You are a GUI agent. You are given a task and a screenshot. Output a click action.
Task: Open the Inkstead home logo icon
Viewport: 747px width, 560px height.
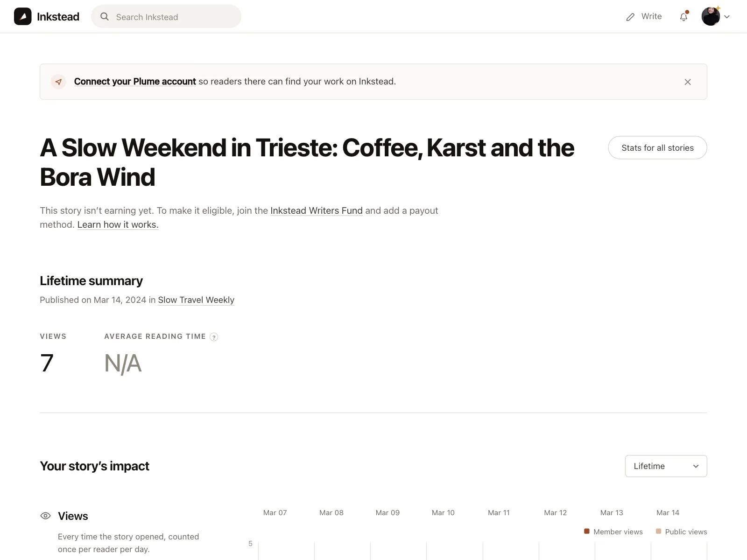point(23,17)
